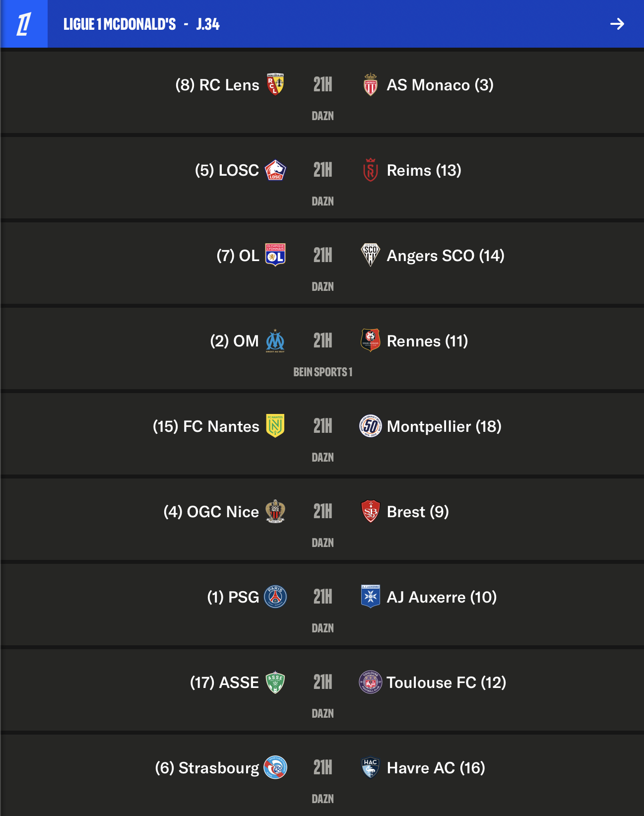The image size is (644, 816).
Task: Click the OM club crest
Action: (x=275, y=341)
